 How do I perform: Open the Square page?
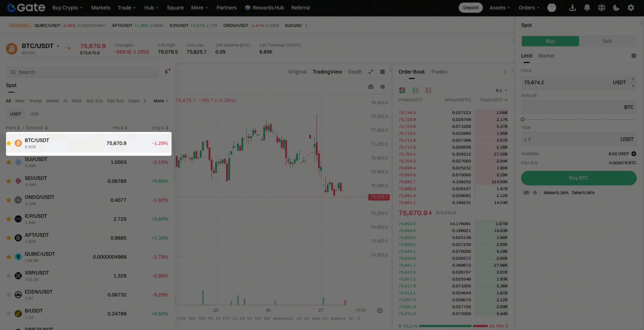pyautogui.click(x=175, y=8)
